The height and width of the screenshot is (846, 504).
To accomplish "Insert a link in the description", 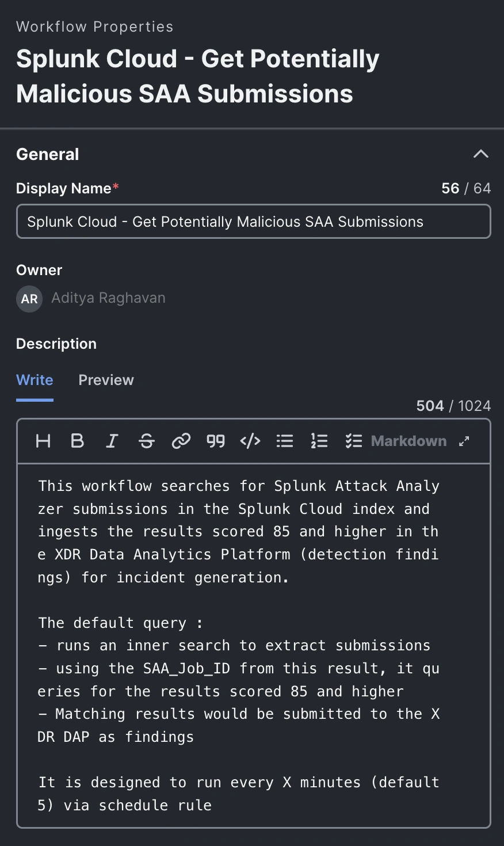I will (x=181, y=441).
